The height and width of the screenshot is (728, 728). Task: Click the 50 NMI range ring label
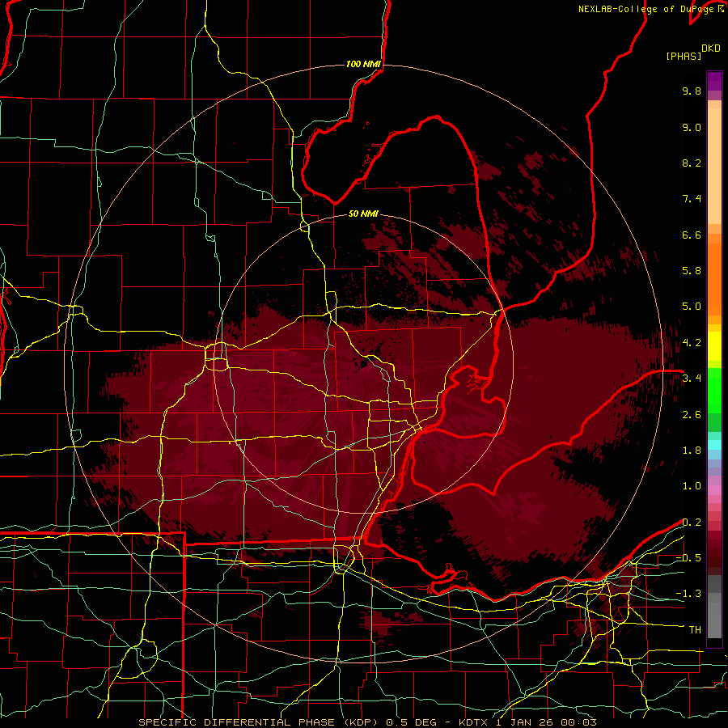click(x=363, y=214)
